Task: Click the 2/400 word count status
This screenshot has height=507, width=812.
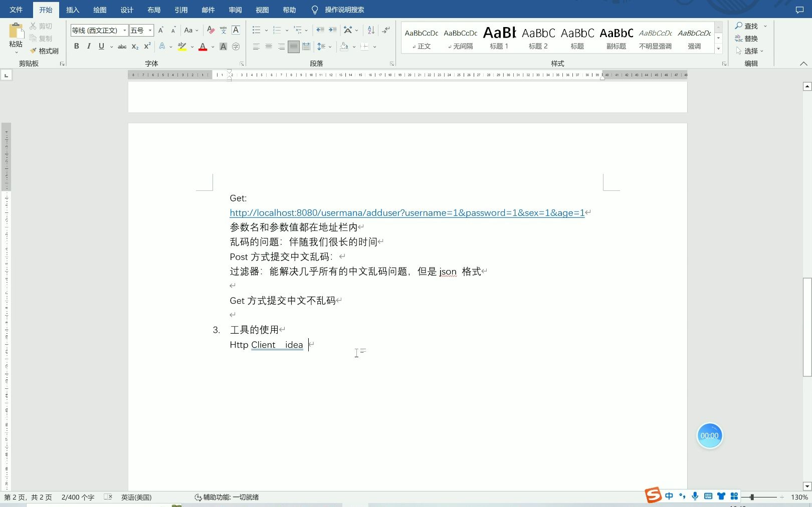Action: coord(78,497)
